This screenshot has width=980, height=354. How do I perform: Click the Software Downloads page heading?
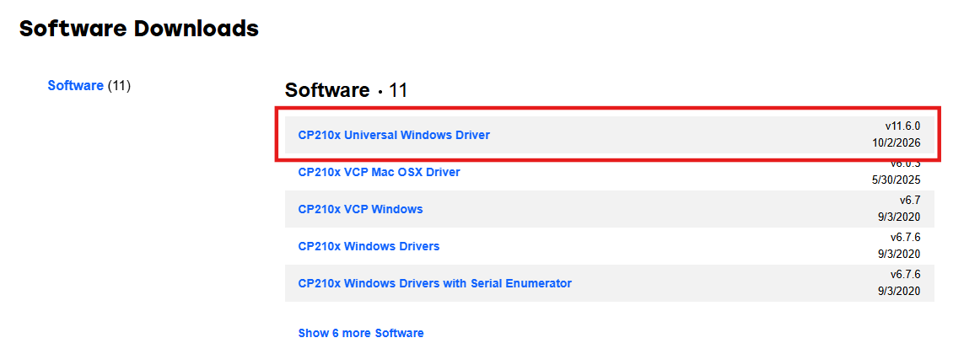click(x=139, y=28)
